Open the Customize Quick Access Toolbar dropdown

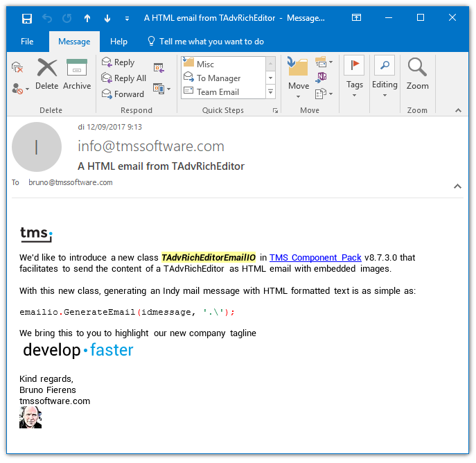[127, 19]
